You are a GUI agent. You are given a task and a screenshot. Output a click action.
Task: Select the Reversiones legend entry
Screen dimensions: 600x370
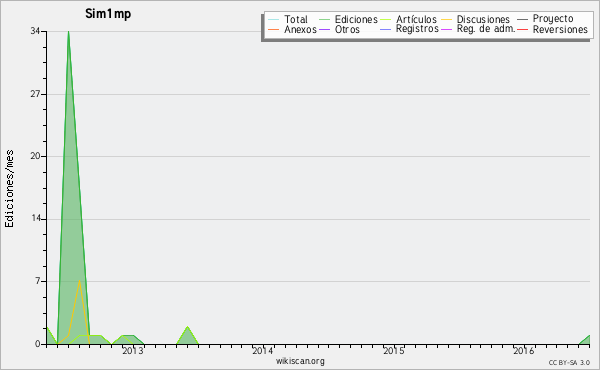[560, 29]
